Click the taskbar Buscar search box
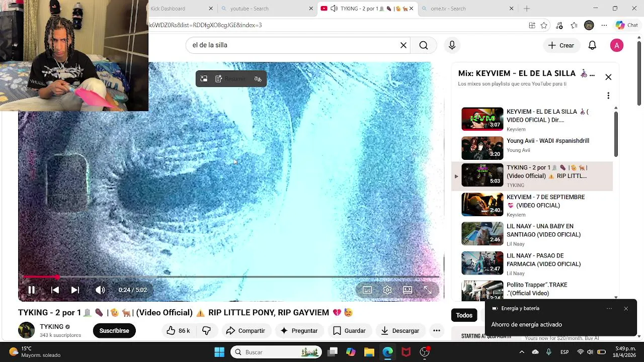The width and height of the screenshot is (644, 362). click(x=276, y=352)
